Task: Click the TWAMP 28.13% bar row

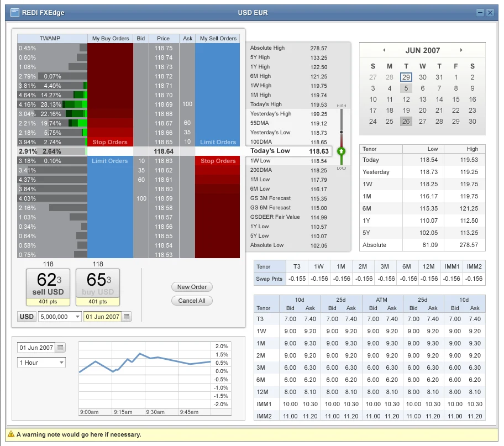Action: click(53, 104)
